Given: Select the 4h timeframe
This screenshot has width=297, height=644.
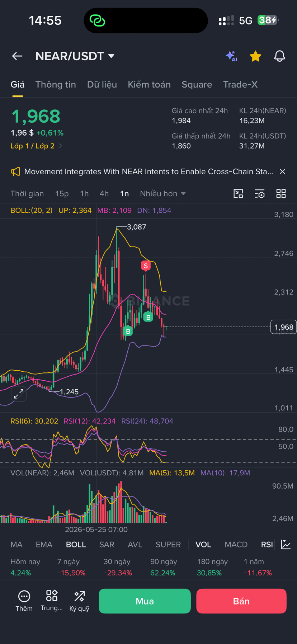Looking at the screenshot, I should click(x=104, y=194).
